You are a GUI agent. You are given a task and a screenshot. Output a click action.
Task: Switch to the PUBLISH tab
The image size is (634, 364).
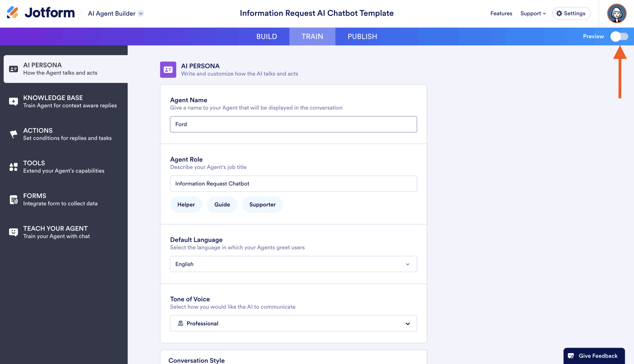(362, 37)
